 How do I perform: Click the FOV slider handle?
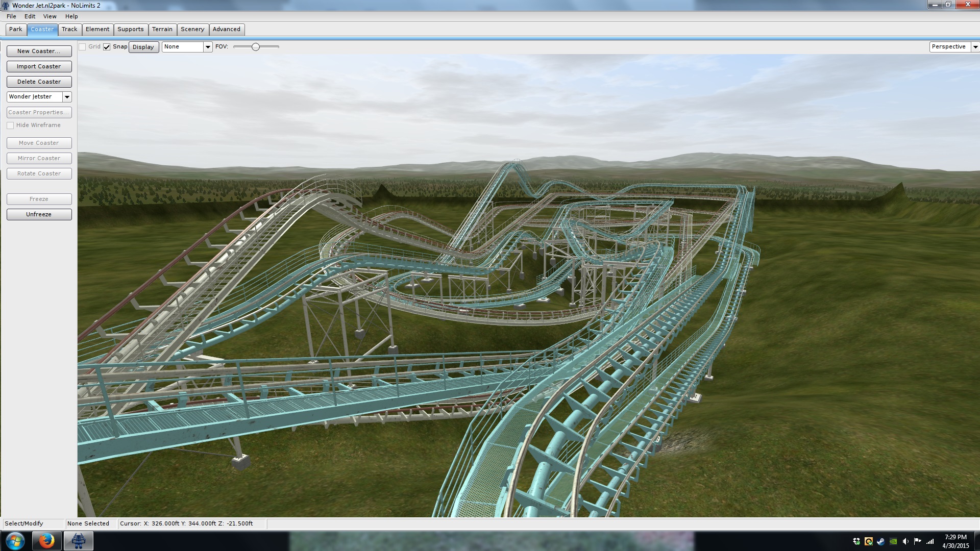pyautogui.click(x=256, y=47)
